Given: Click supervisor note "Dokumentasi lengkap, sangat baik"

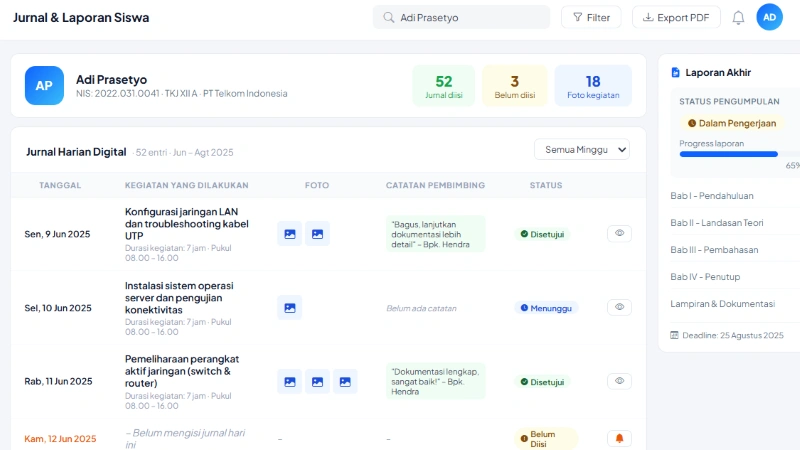Looking at the screenshot, I should [435, 382].
